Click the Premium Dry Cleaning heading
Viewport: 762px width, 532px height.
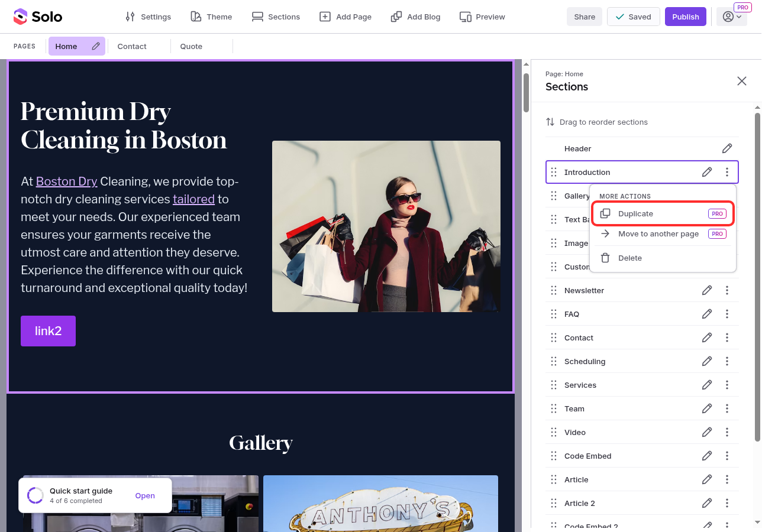pyautogui.click(x=124, y=126)
